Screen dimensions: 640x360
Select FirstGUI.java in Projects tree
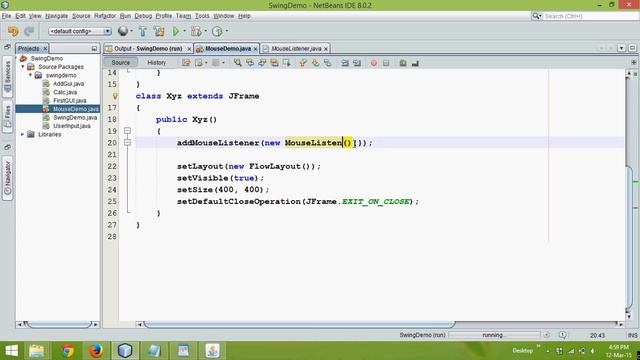(x=69, y=100)
